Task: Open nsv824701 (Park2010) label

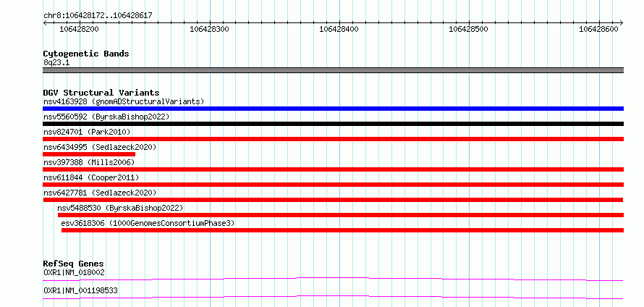Action: [x=87, y=132]
